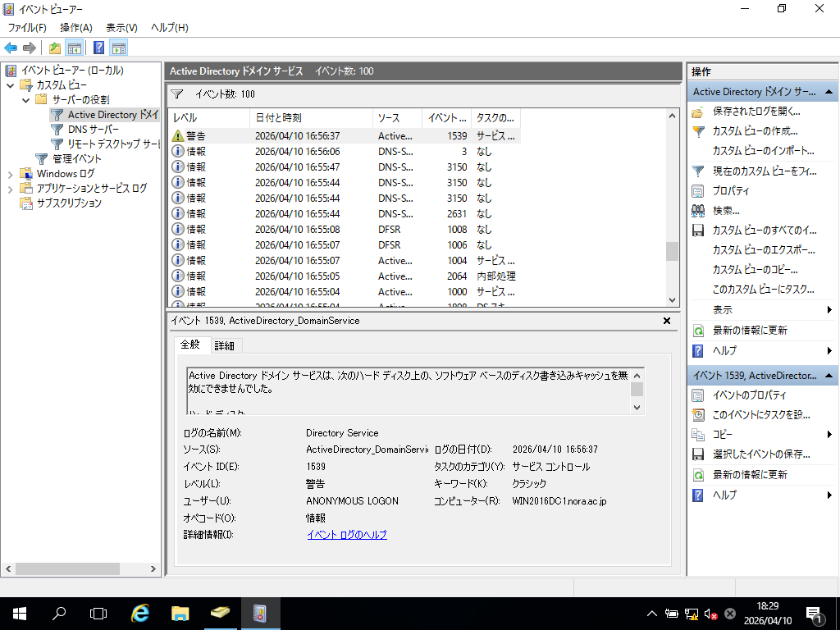Open 保存されたログを開く action

point(756,112)
